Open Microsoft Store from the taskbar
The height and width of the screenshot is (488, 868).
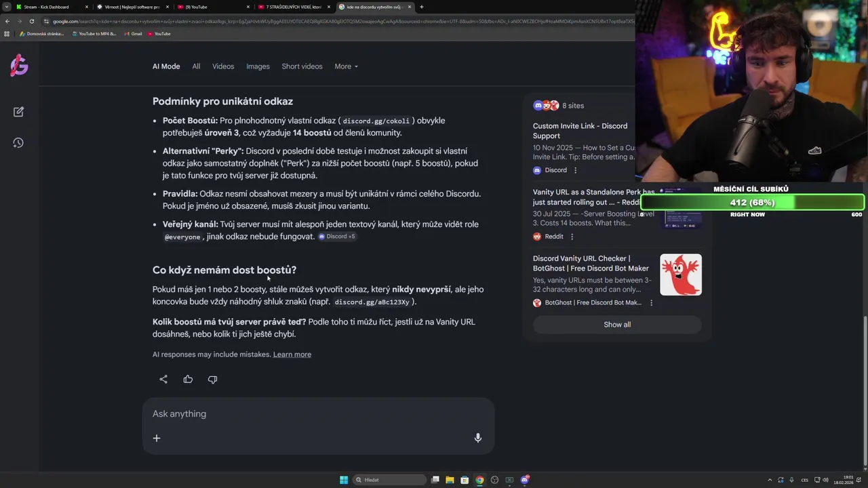(x=465, y=480)
